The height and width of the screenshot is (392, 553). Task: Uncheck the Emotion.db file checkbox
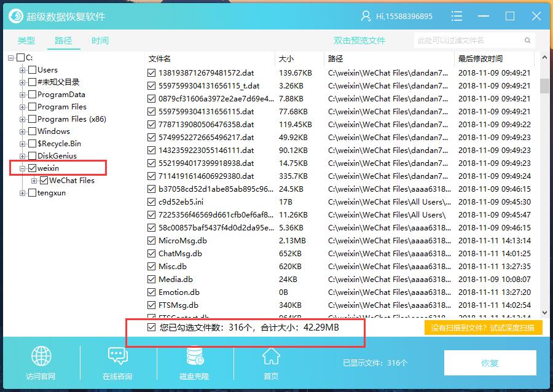(151, 292)
